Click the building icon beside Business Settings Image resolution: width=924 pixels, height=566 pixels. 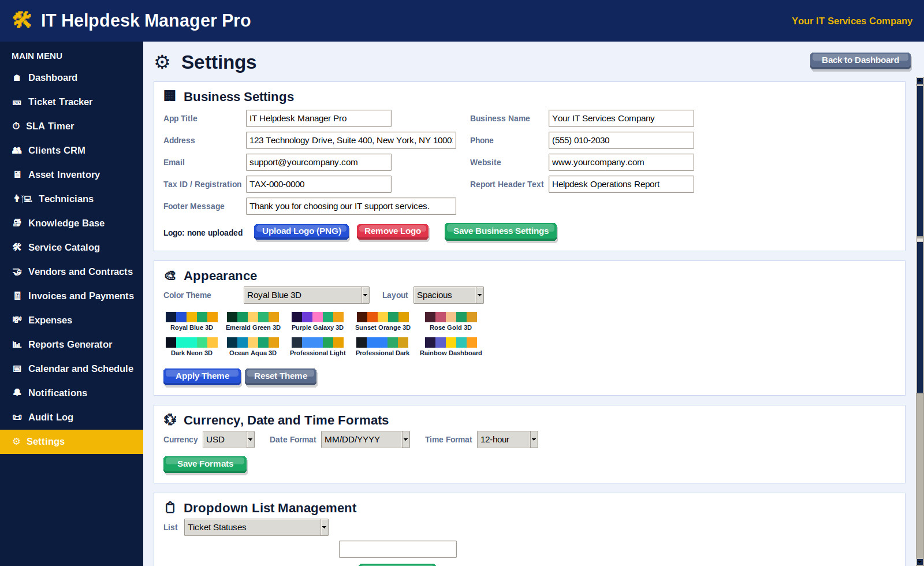[170, 96]
